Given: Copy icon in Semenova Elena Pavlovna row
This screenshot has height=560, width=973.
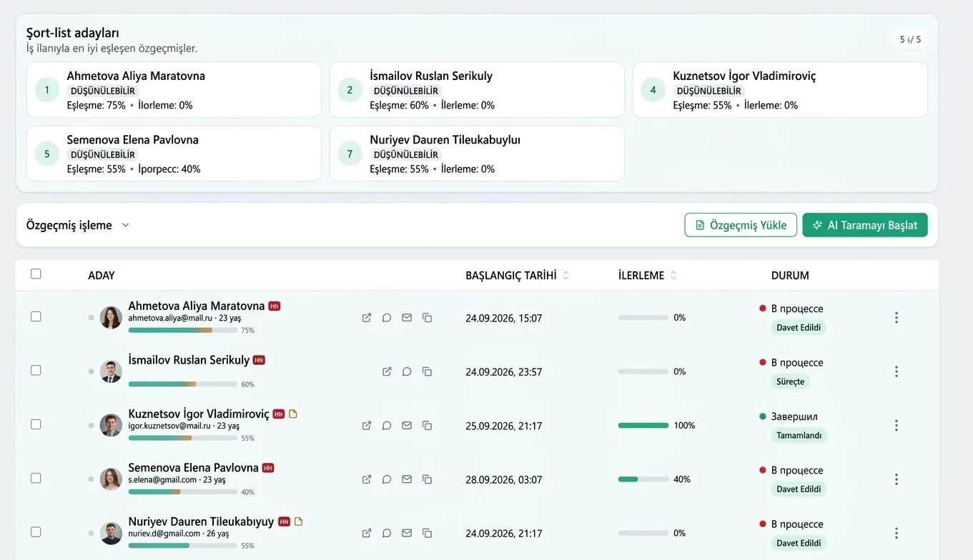Looking at the screenshot, I should point(427,479).
